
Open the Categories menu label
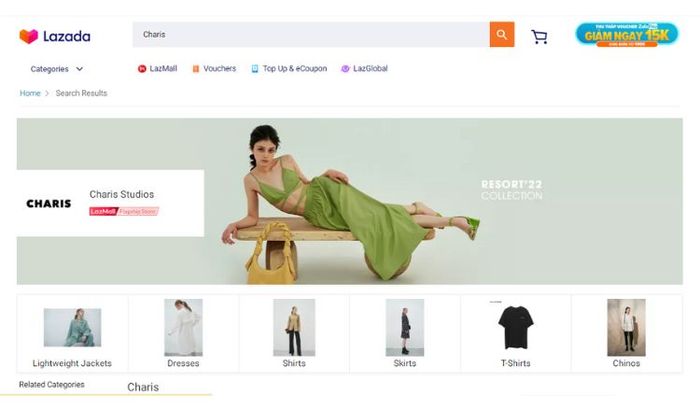point(50,69)
